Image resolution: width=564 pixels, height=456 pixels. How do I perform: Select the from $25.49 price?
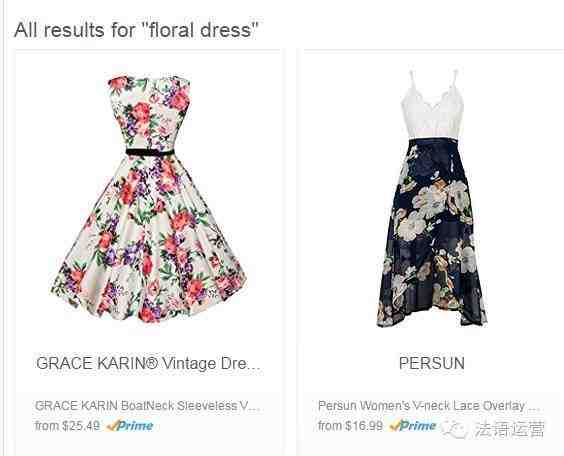pyautogui.click(x=67, y=426)
